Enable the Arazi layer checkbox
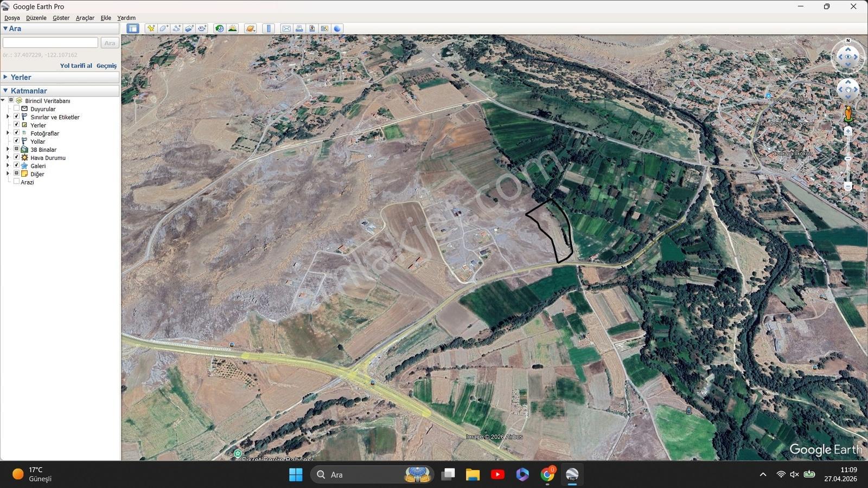868x488 pixels. (x=16, y=182)
